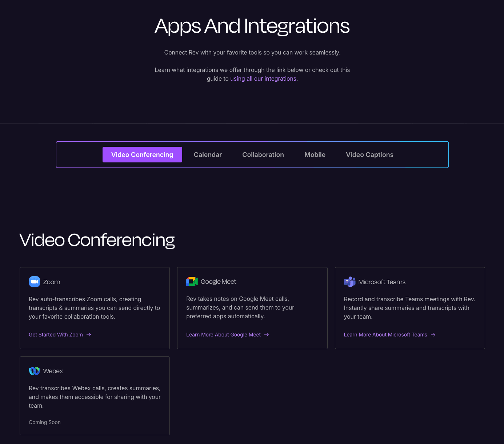This screenshot has height=444, width=504.
Task: Switch to the Calendar tab
Action: pyautogui.click(x=208, y=154)
